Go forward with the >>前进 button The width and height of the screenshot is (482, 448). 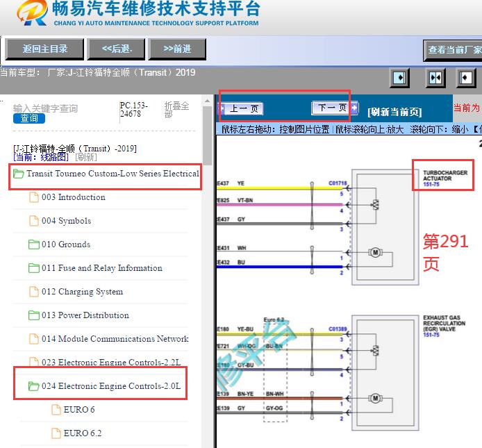pyautogui.click(x=177, y=49)
